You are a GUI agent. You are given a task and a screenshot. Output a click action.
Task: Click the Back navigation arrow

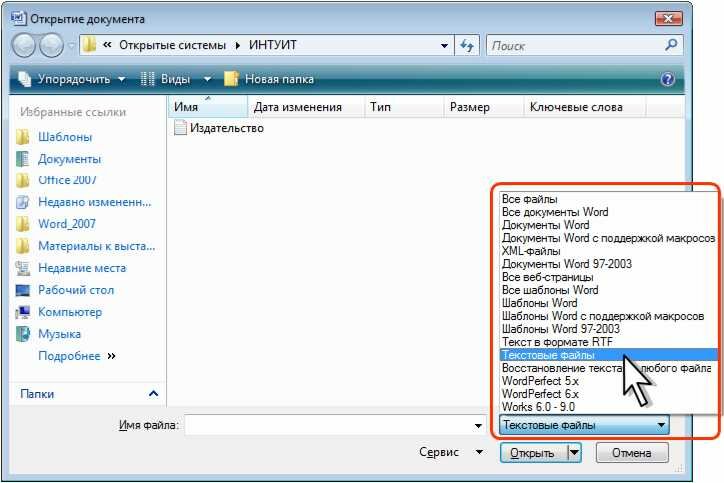click(25, 45)
